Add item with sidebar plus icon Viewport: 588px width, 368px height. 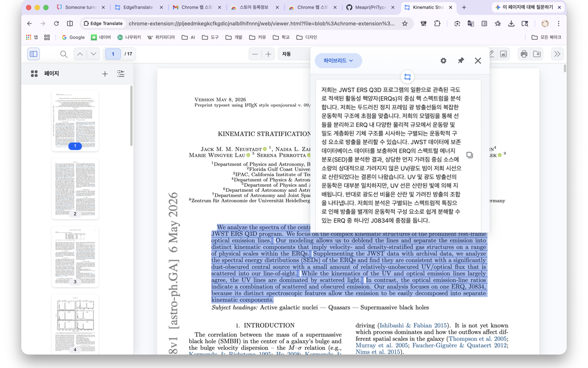pyautogui.click(x=105, y=74)
